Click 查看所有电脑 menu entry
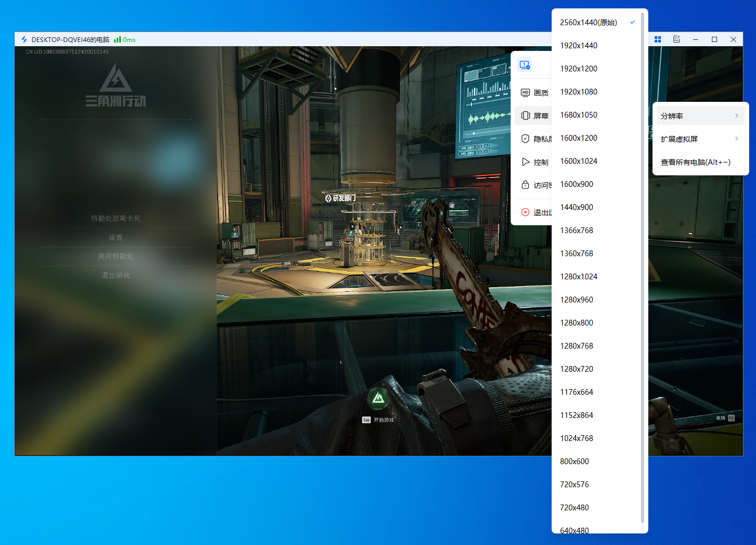Image resolution: width=756 pixels, height=545 pixels. [x=696, y=162]
